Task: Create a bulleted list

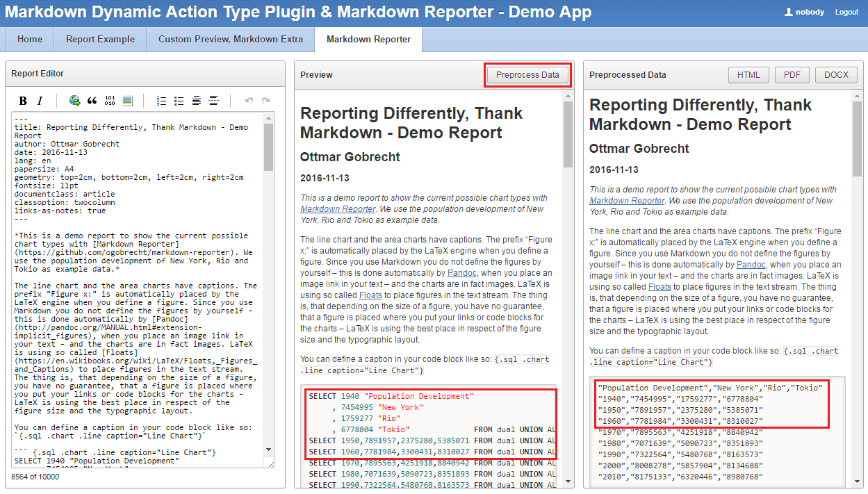Action: click(x=179, y=101)
